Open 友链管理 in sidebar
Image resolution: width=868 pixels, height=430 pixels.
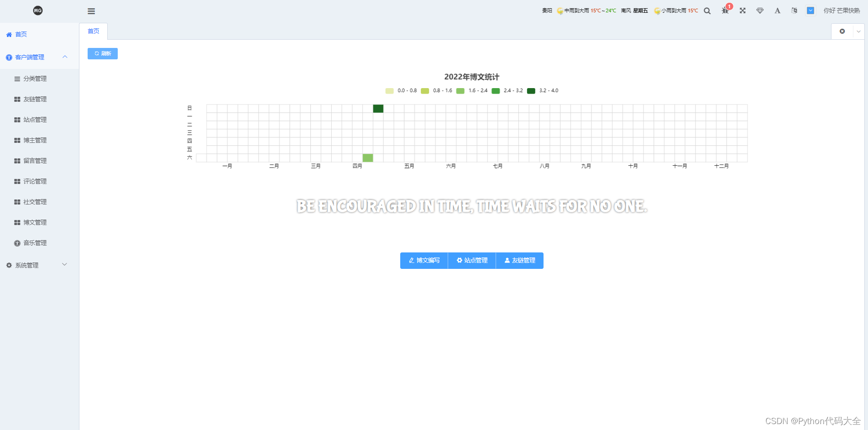pyautogui.click(x=39, y=99)
